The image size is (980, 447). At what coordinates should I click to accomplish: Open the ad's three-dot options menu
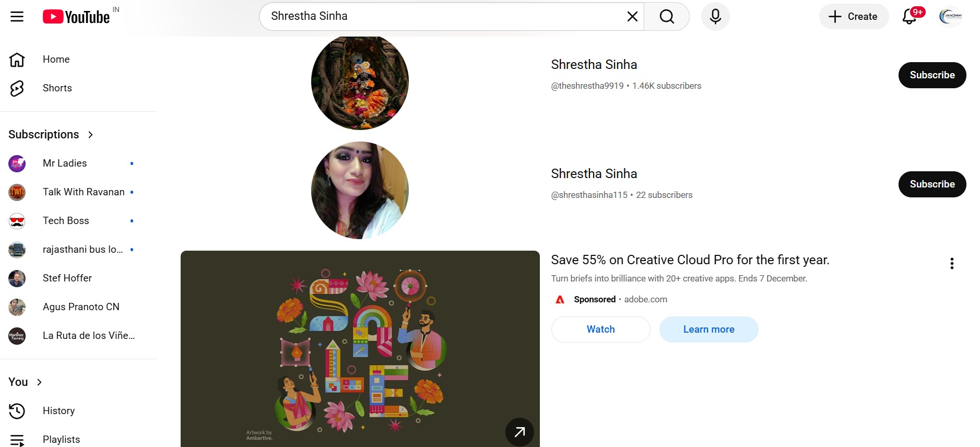tap(952, 264)
